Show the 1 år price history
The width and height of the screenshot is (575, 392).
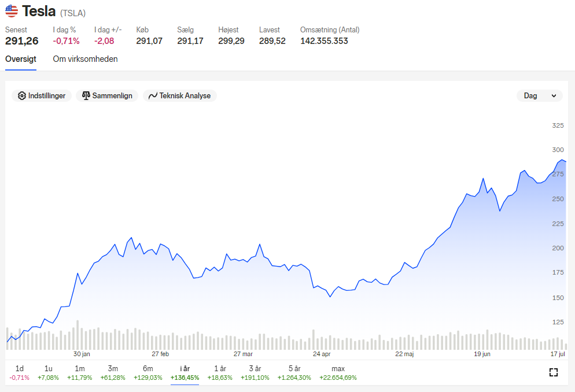coord(220,372)
